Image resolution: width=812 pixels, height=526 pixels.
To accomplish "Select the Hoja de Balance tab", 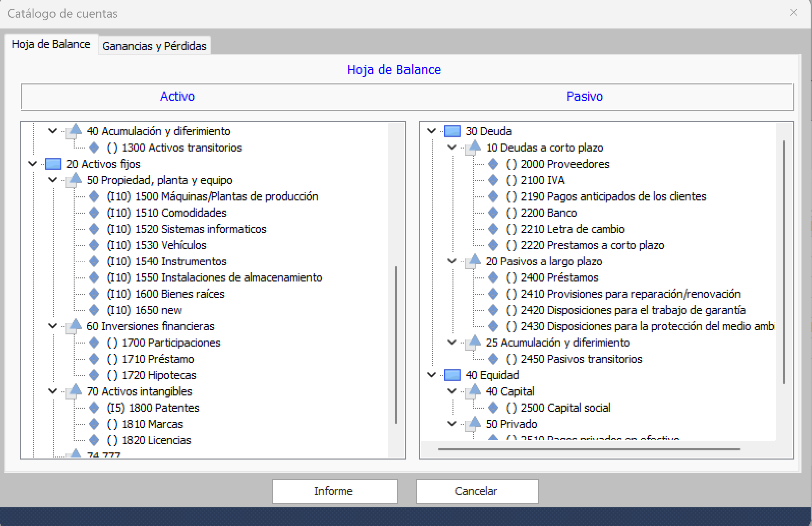I will (x=51, y=44).
